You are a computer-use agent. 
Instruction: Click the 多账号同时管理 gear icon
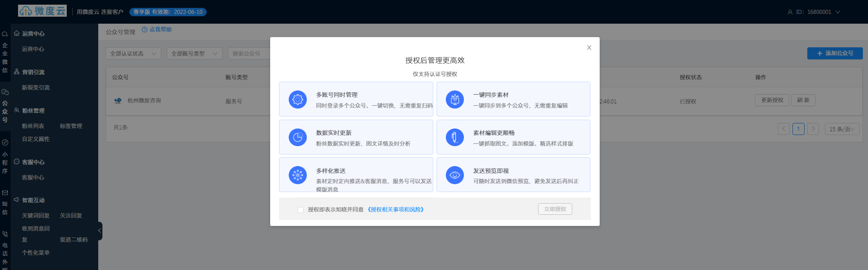pos(298,99)
